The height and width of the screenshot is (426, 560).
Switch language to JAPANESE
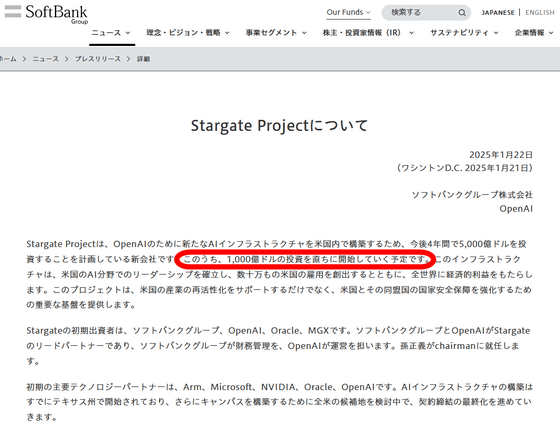click(x=498, y=12)
